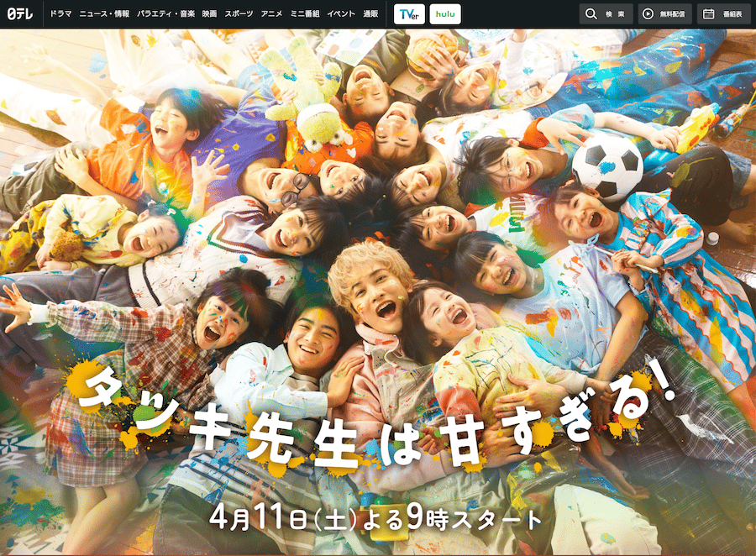The height and width of the screenshot is (556, 756).
Task: Click the magnifying glass search icon
Action: [591, 13]
